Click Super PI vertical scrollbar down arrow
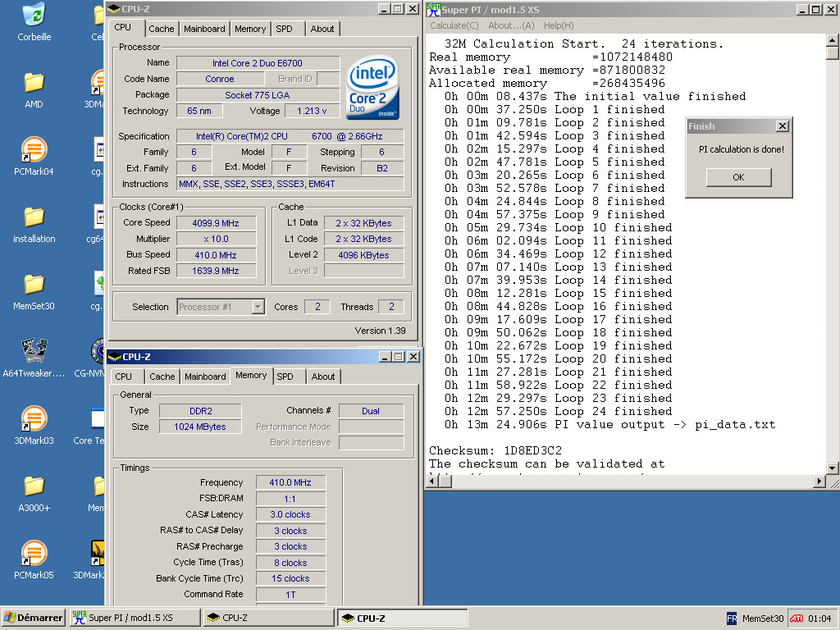 tap(832, 468)
